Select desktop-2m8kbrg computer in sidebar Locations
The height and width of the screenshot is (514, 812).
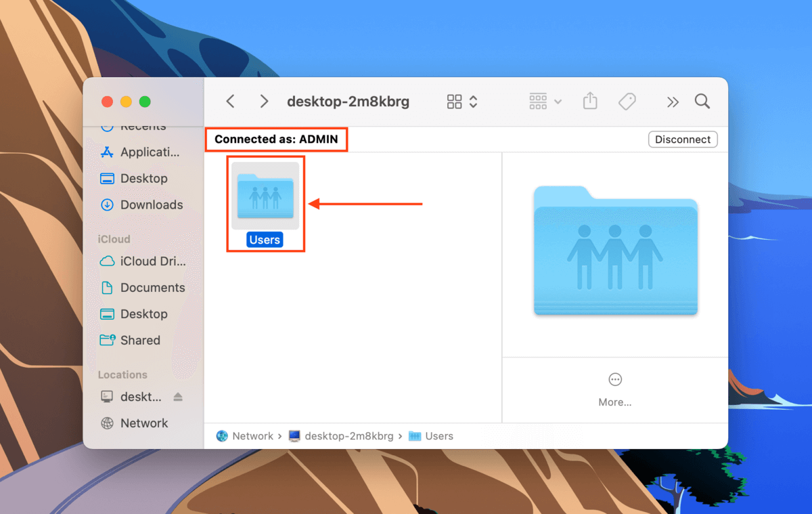pos(131,397)
